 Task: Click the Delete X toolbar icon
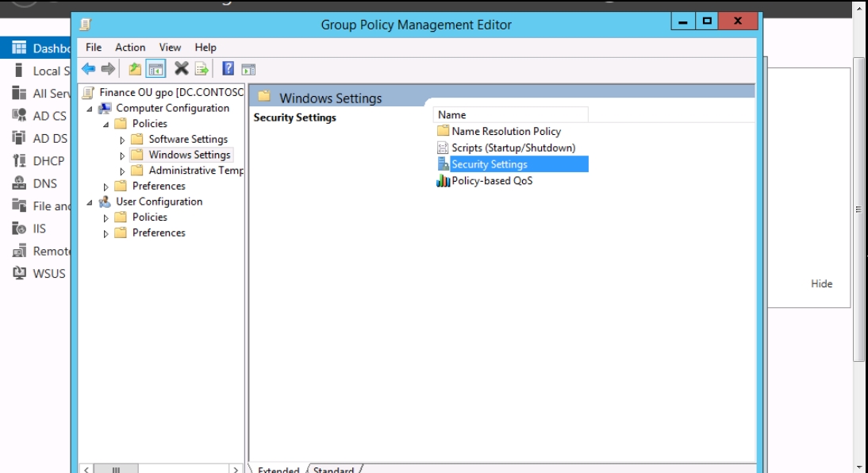(x=181, y=69)
